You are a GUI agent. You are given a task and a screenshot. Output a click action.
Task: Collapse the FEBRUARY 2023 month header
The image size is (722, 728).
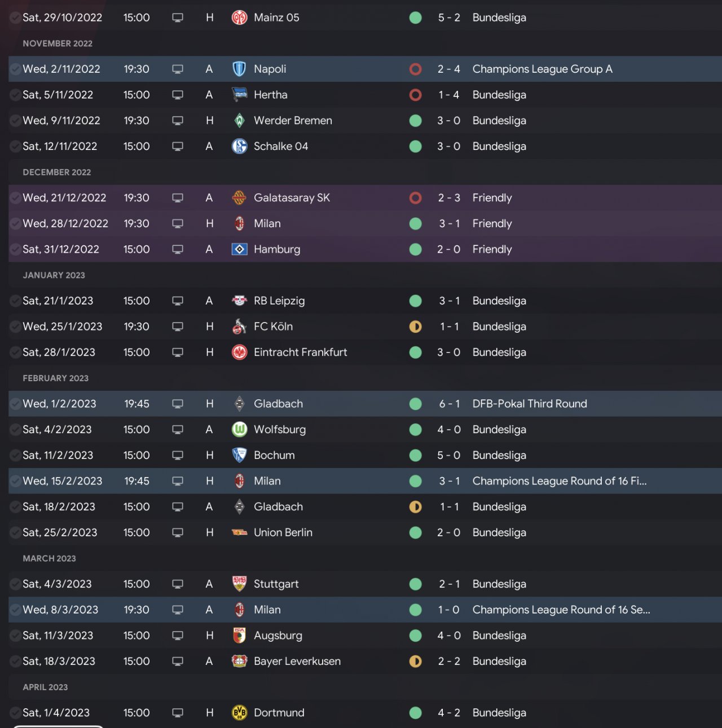(x=55, y=378)
